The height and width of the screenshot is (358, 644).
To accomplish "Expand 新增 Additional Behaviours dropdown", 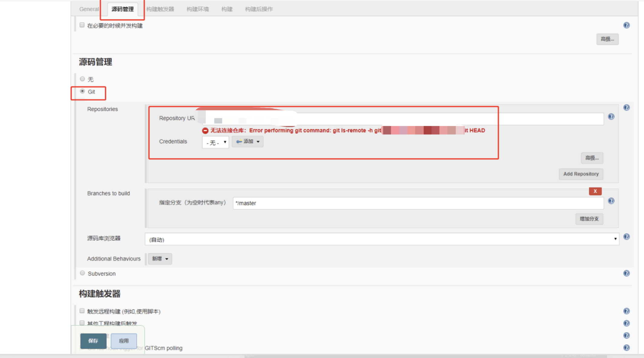I will [160, 259].
